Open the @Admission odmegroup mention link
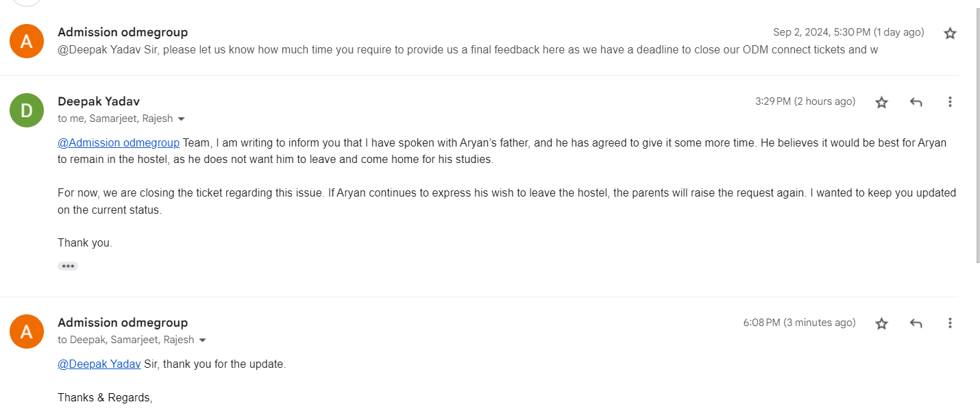 point(119,143)
